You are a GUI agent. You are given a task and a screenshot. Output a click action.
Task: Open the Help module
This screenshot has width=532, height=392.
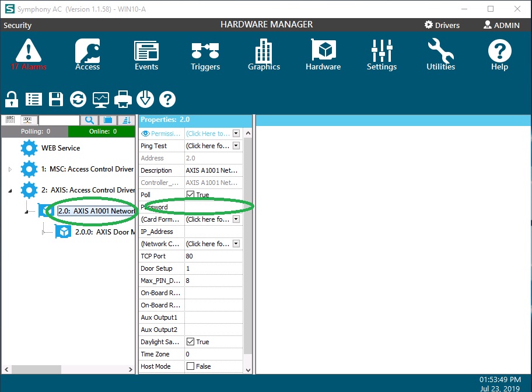(x=499, y=54)
